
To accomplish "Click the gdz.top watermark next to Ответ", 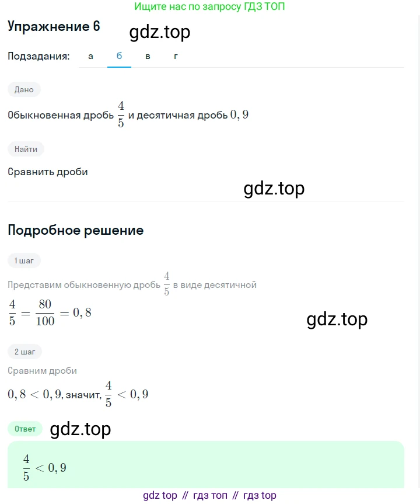I will [x=80, y=429].
